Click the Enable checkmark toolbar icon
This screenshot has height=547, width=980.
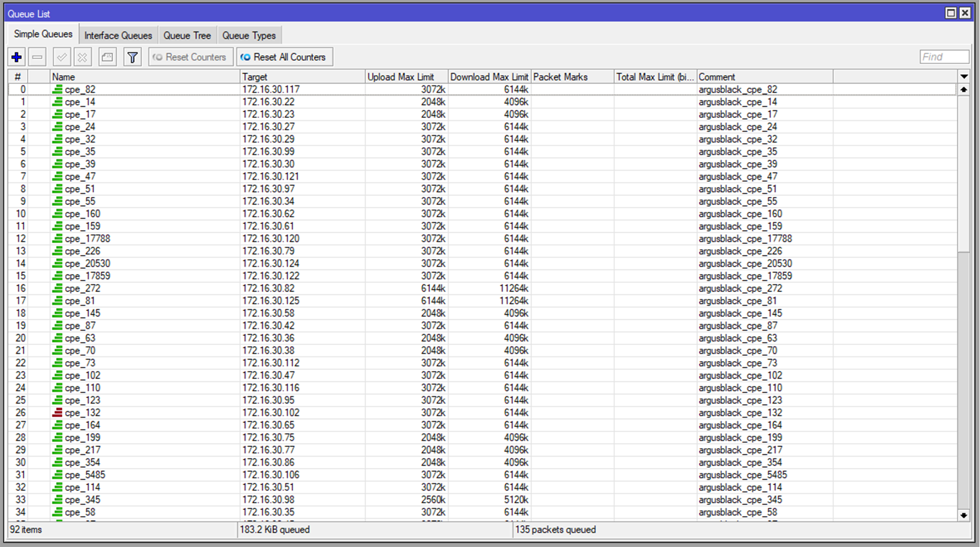tap(61, 57)
